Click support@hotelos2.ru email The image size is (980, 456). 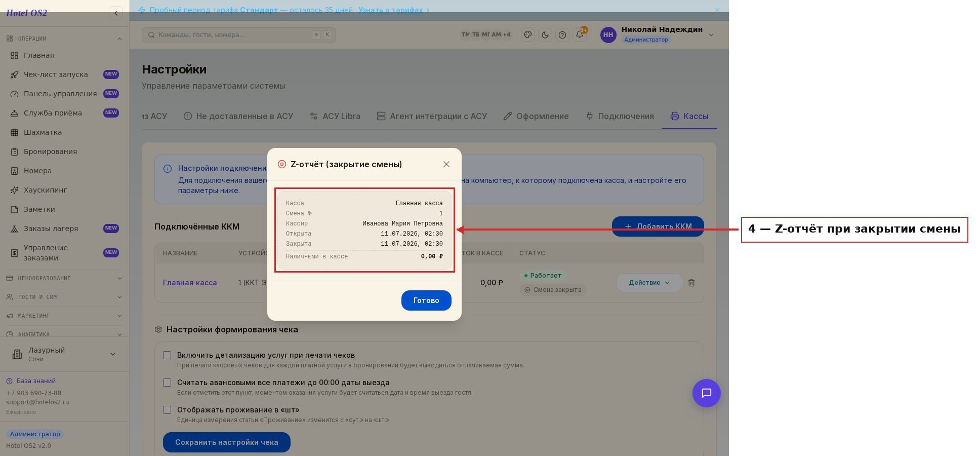pyautogui.click(x=37, y=402)
